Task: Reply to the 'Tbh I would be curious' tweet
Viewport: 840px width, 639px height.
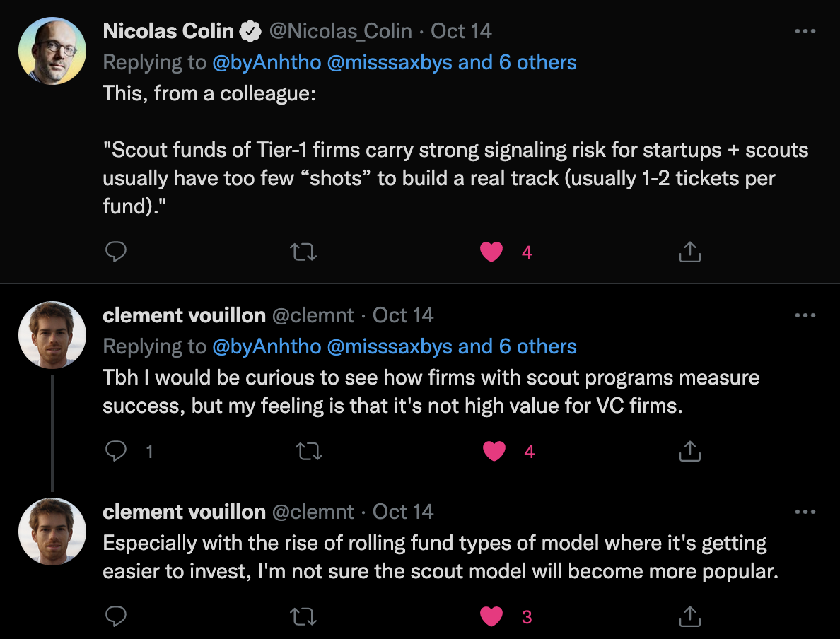Action: (115, 451)
